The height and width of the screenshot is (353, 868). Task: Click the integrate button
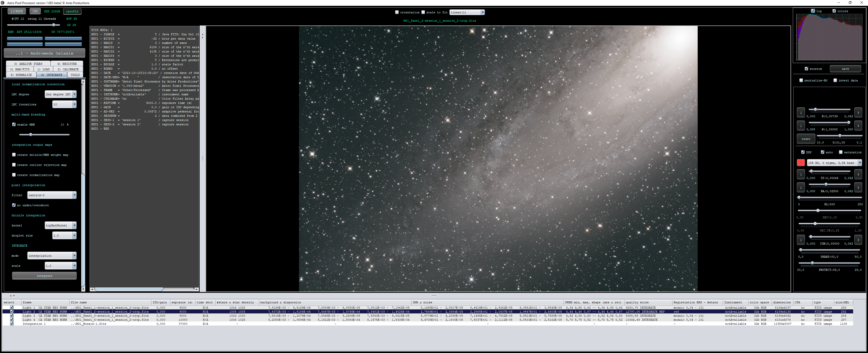[44, 276]
